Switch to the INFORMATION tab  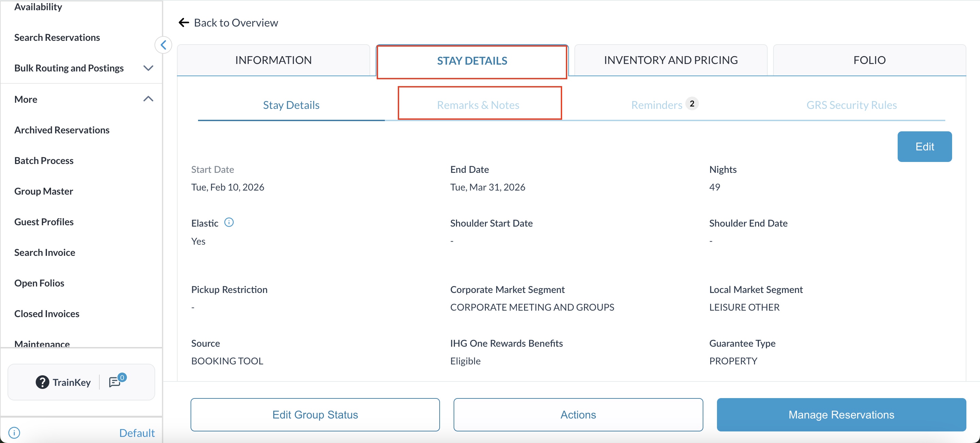point(273,60)
